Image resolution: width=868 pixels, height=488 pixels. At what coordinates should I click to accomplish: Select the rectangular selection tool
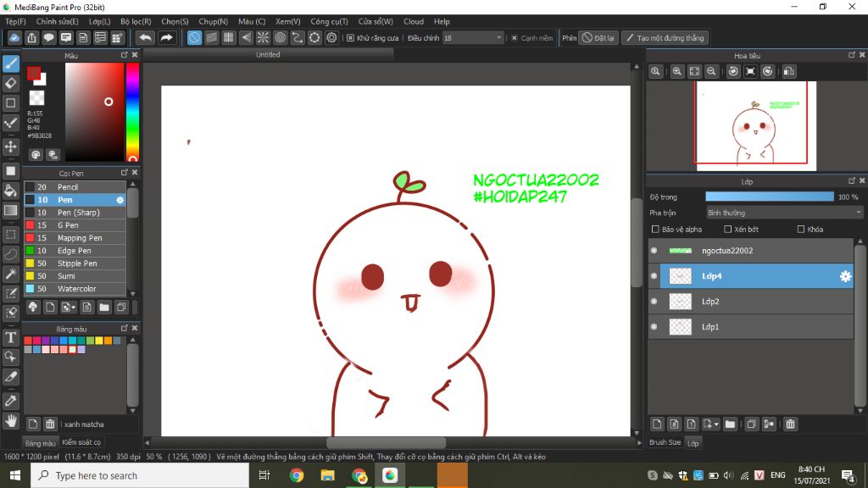[x=10, y=235]
